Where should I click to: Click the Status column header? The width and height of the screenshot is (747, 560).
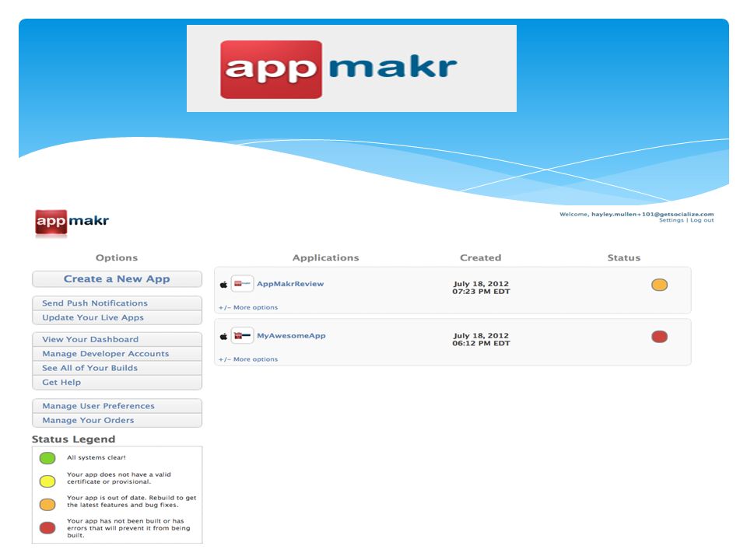point(623,257)
